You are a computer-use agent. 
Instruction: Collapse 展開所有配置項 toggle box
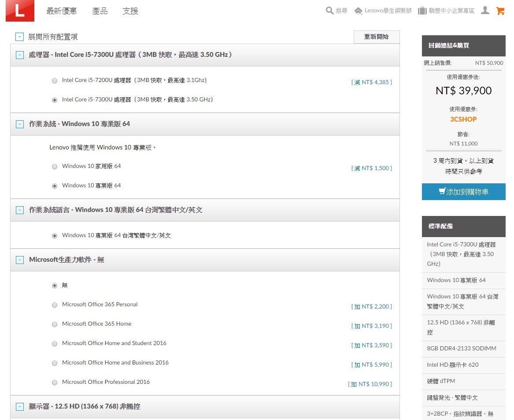(x=19, y=37)
